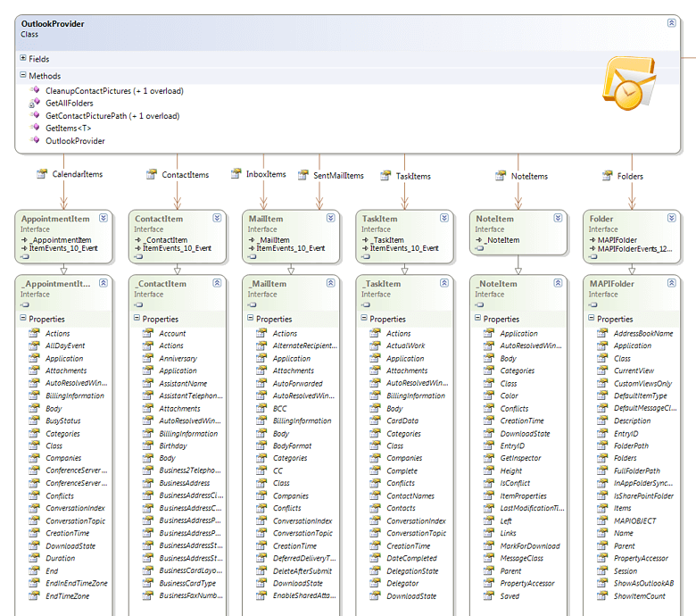The width and height of the screenshot is (696, 616).
Task: Select the IsSharePointFolder property text
Action: 643,495
